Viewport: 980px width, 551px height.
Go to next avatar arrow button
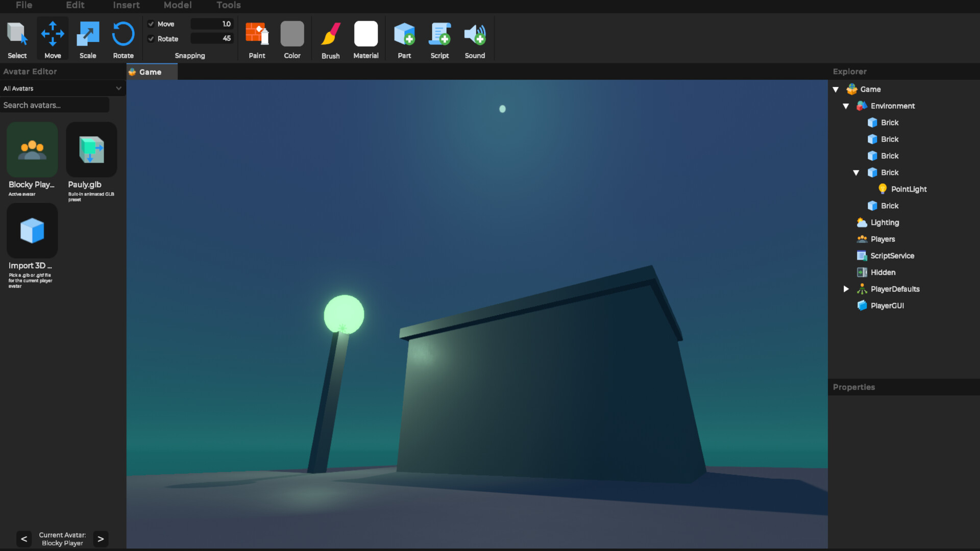101,539
